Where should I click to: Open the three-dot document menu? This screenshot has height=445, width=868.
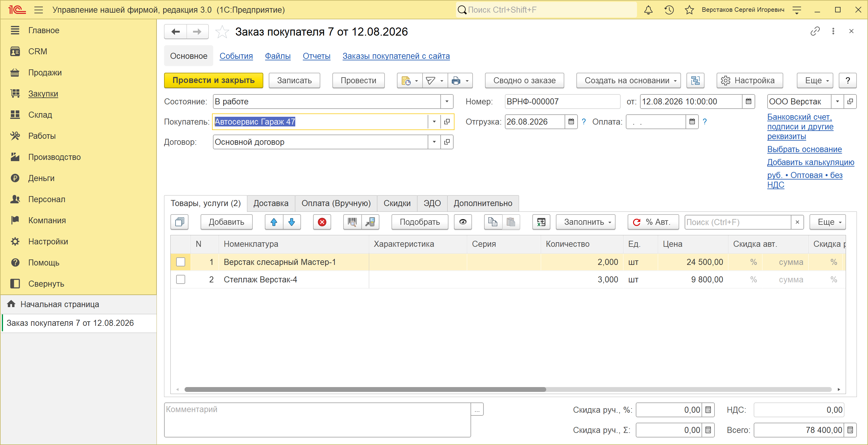[x=833, y=31]
